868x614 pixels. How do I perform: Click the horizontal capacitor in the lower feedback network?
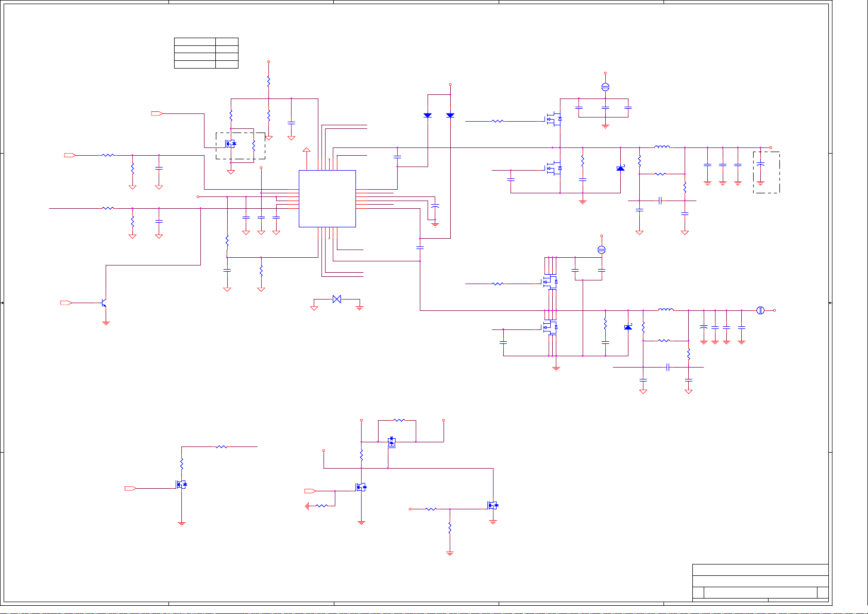(668, 367)
